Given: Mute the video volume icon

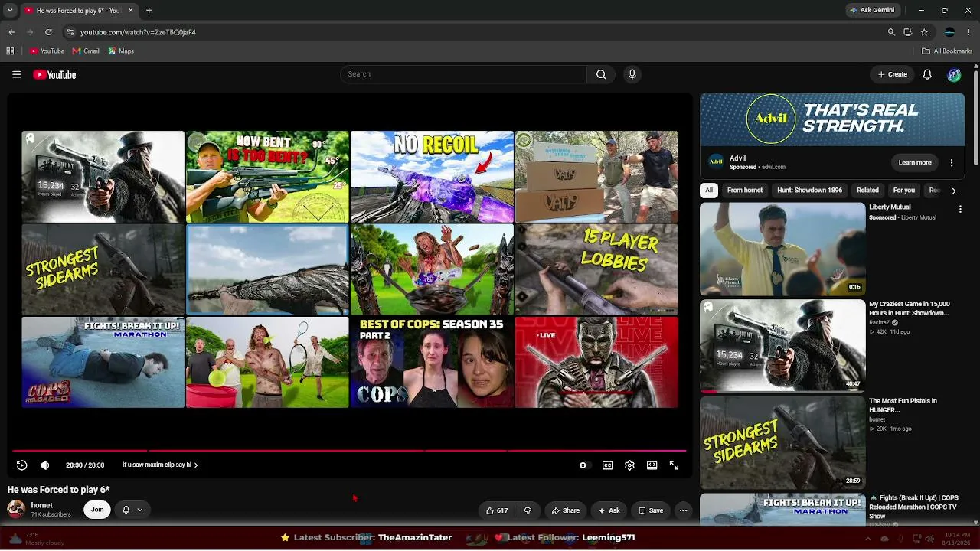Looking at the screenshot, I should [44, 465].
